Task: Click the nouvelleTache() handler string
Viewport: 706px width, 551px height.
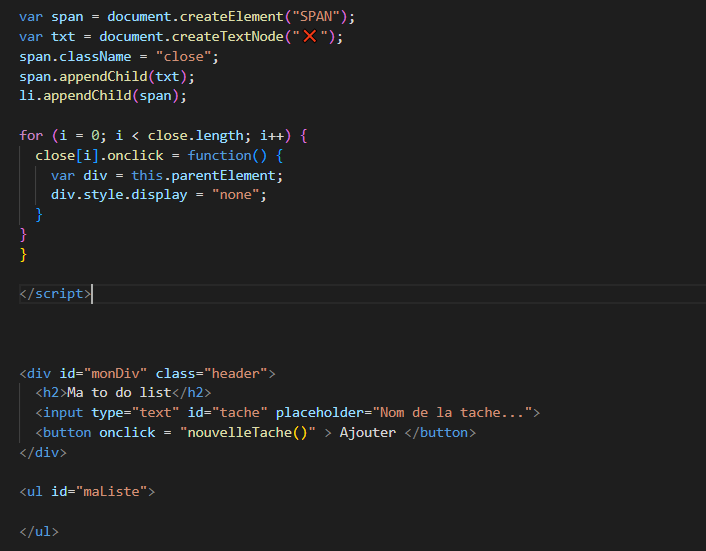Action: click(248, 432)
